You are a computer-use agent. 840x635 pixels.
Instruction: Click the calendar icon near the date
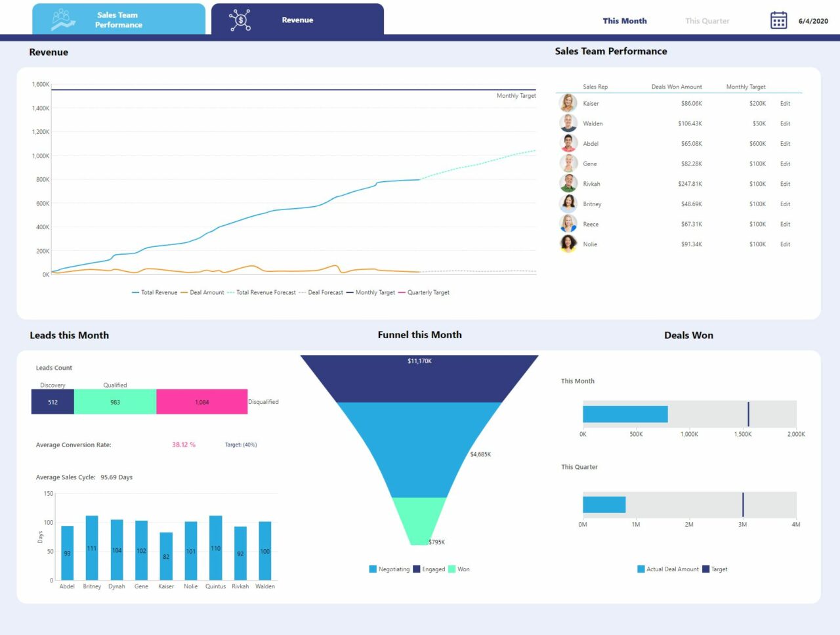(x=778, y=20)
